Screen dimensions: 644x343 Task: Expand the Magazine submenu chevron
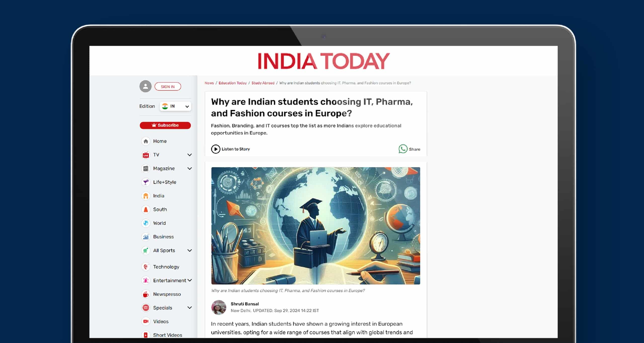tap(190, 168)
